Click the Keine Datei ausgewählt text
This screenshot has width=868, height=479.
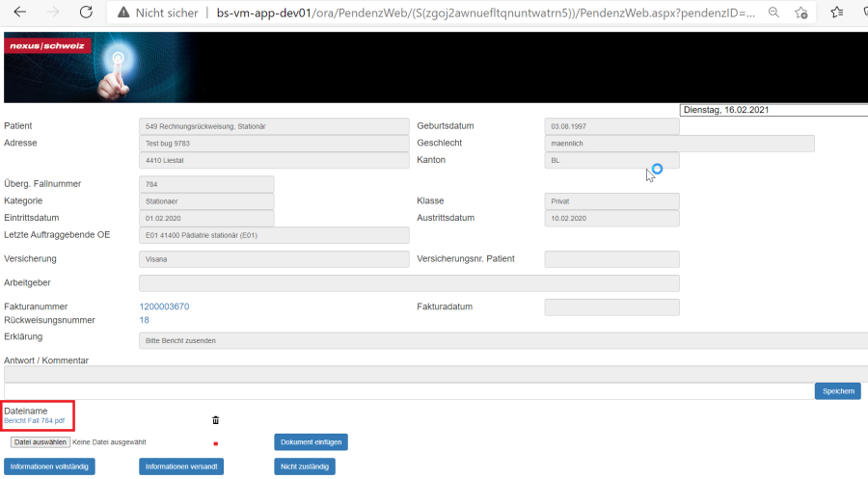click(109, 442)
